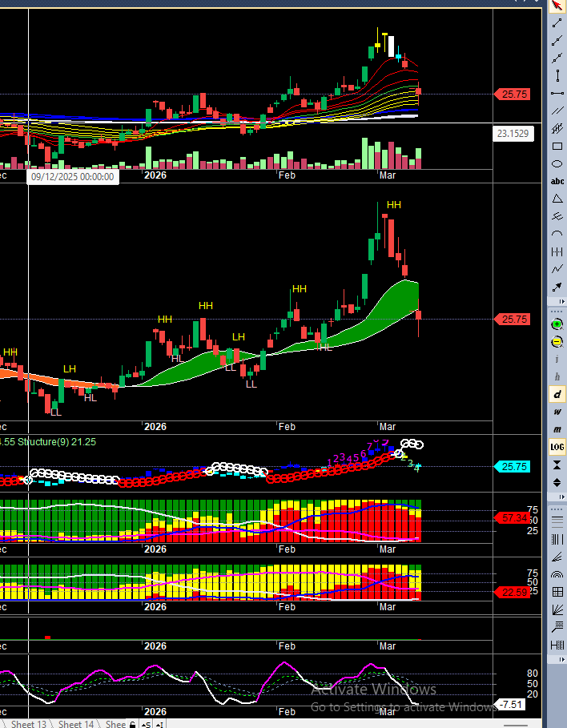Click the 25.75 price label on top chart

[513, 95]
